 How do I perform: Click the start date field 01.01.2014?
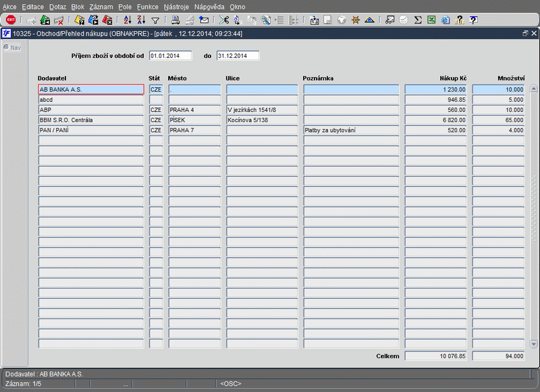(171, 56)
